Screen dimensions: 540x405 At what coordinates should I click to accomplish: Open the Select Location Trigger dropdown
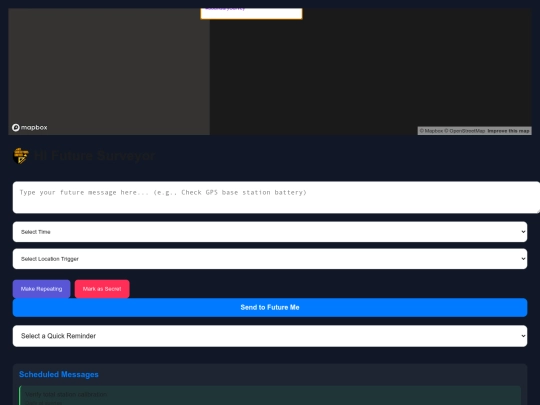coord(270,259)
